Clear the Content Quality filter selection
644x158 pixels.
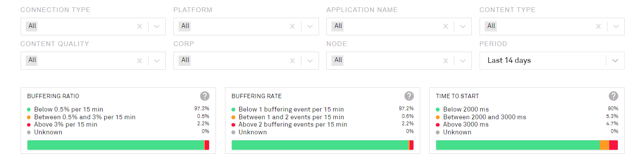pyautogui.click(x=139, y=61)
